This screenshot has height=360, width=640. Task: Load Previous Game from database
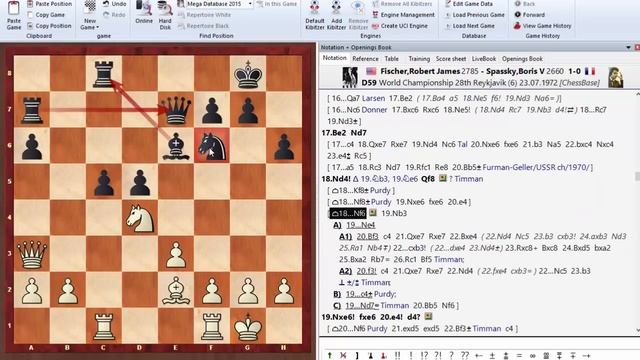[x=474, y=15]
